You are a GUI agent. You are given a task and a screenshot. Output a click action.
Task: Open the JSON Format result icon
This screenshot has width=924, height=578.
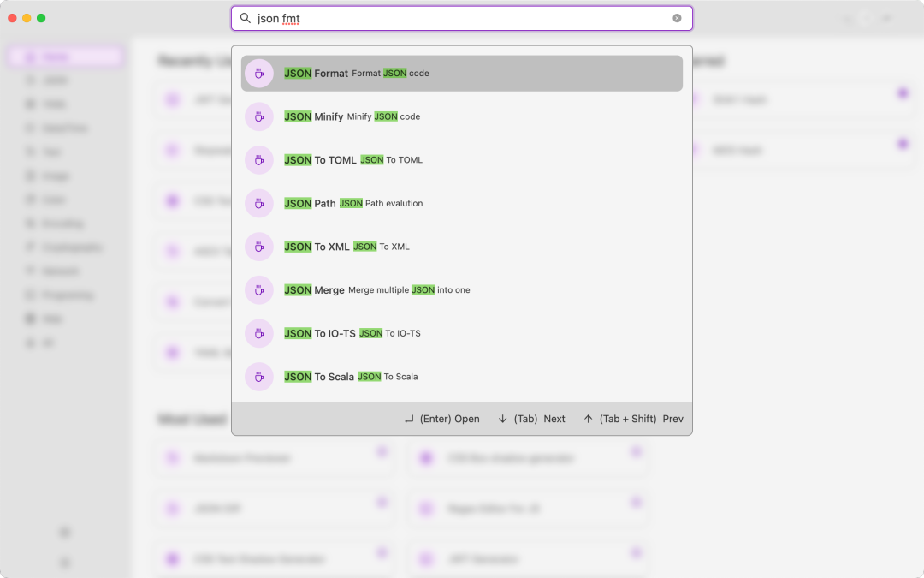[x=258, y=74]
